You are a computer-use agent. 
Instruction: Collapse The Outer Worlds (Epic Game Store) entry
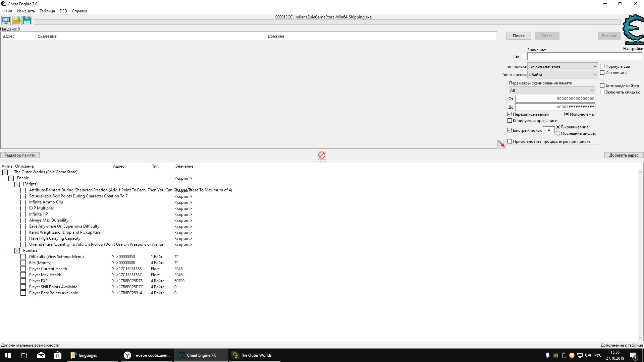pyautogui.click(x=5, y=172)
